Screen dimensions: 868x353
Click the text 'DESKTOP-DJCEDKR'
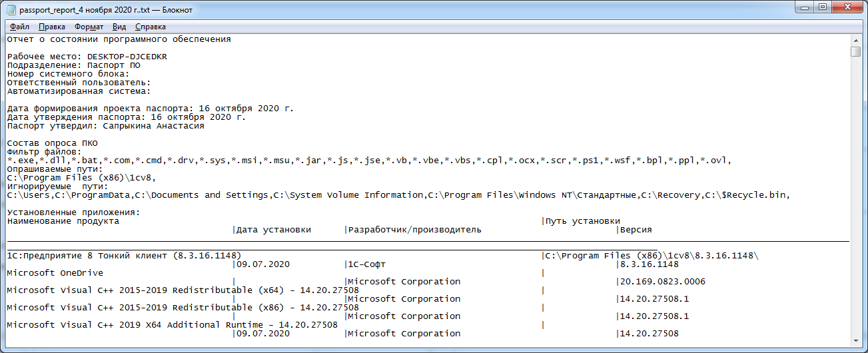(x=127, y=57)
